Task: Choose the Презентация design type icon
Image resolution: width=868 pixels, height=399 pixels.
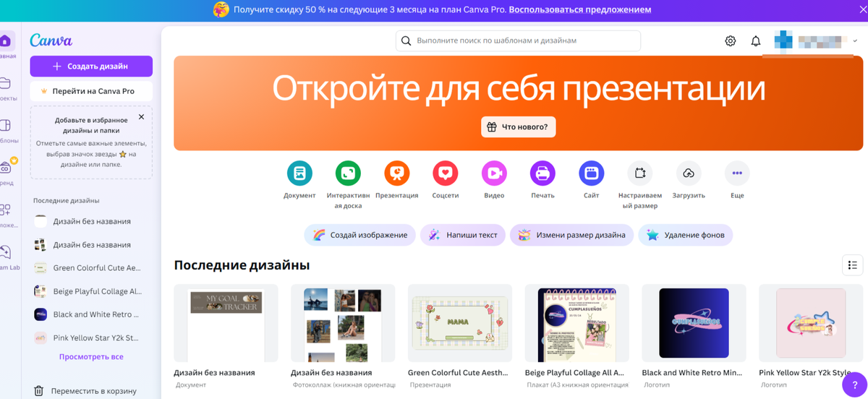Action: (396, 173)
